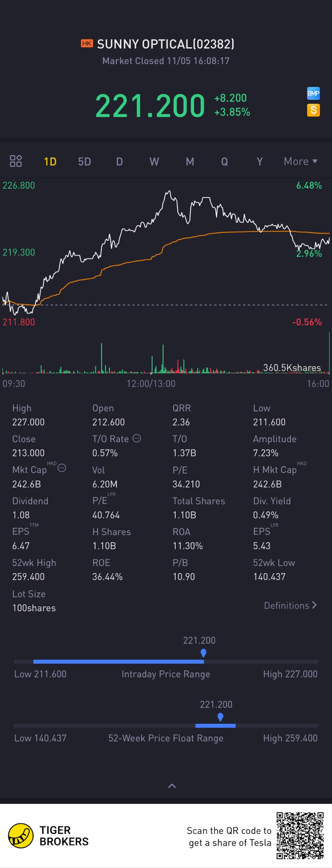Tap the SUNNY OPTICAL(02382) stock title

pos(166,44)
